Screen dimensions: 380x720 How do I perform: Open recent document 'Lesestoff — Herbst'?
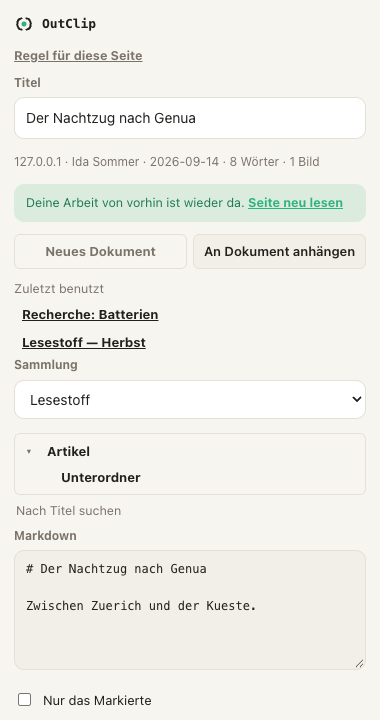[x=84, y=343]
